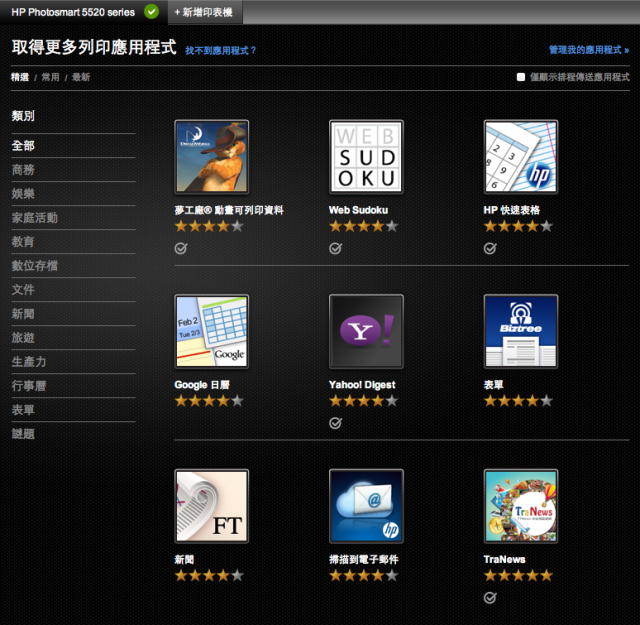
Task: Enable the 僅顯示排程傳送應用程式 checkbox
Action: click(521, 77)
